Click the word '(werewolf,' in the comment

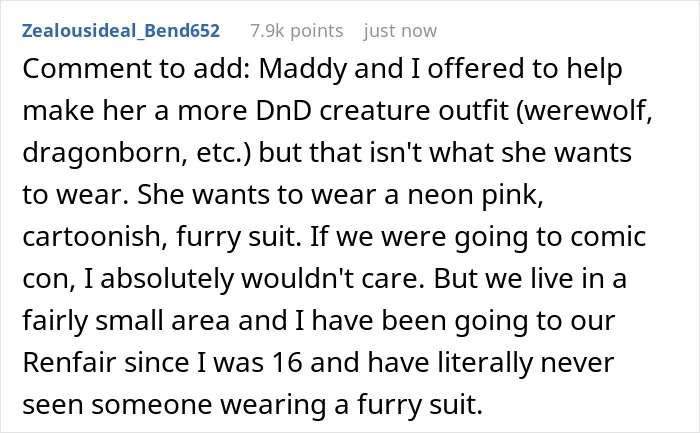(584, 112)
